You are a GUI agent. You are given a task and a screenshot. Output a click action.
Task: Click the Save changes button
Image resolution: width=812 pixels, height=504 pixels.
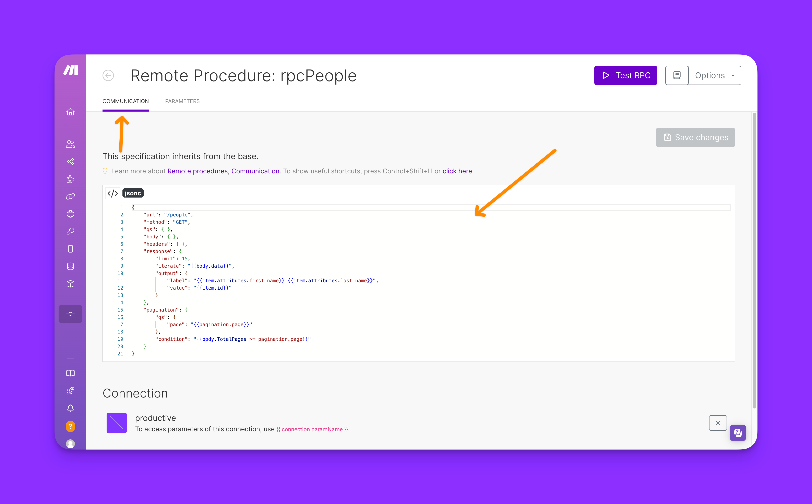coord(695,137)
